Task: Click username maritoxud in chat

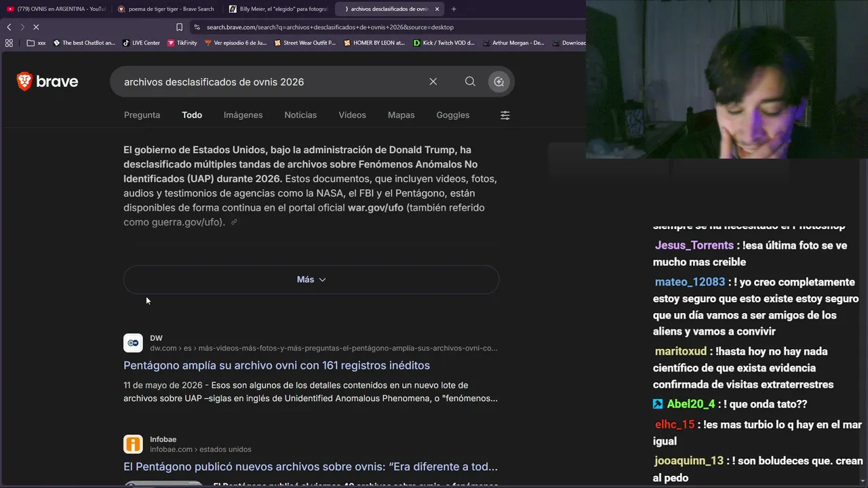Action: pos(681,351)
